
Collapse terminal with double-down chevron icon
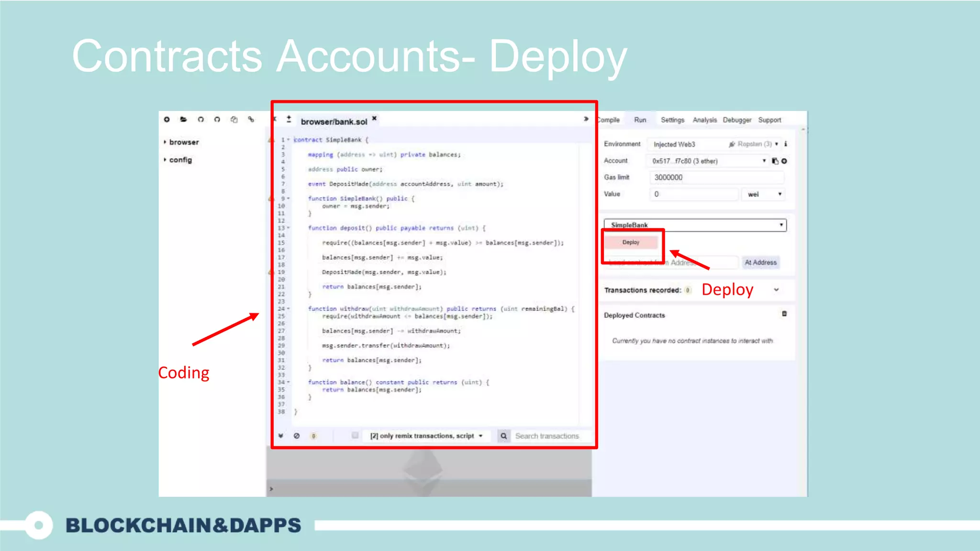point(281,436)
